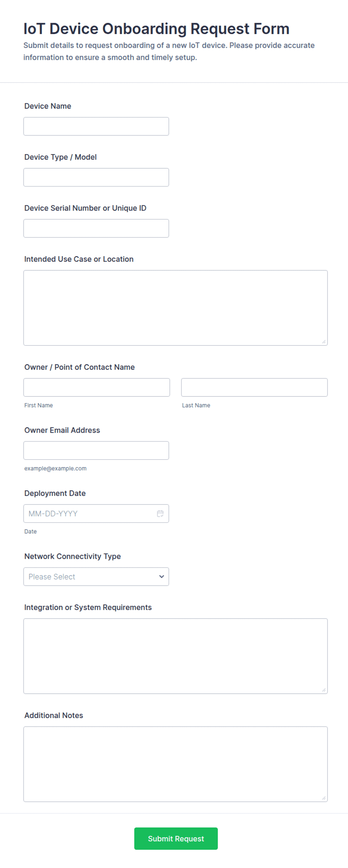This screenshot has width=348, height=868.
Task: Select the Device Type / Model field
Action: (x=96, y=177)
